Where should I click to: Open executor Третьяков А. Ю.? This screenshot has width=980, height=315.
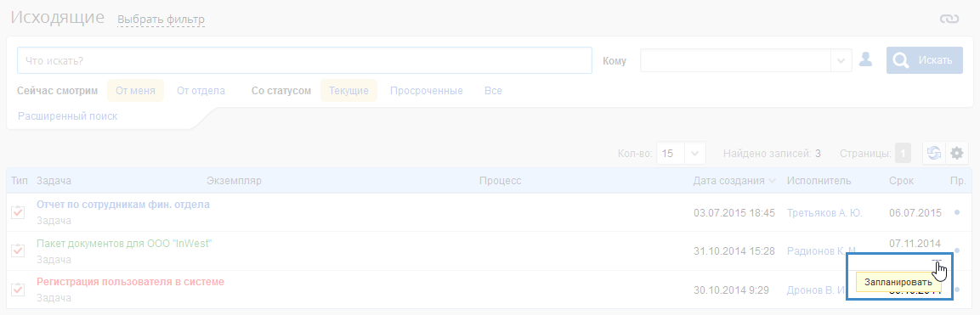tap(824, 213)
